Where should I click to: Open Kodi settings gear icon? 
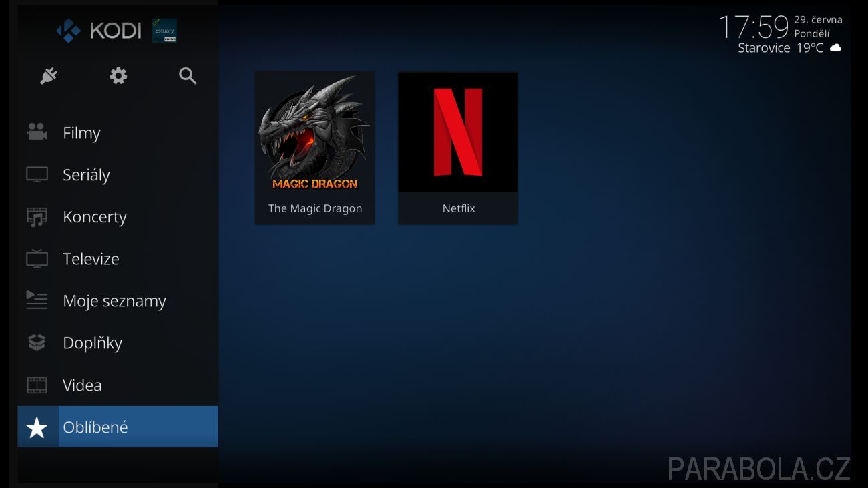point(118,76)
